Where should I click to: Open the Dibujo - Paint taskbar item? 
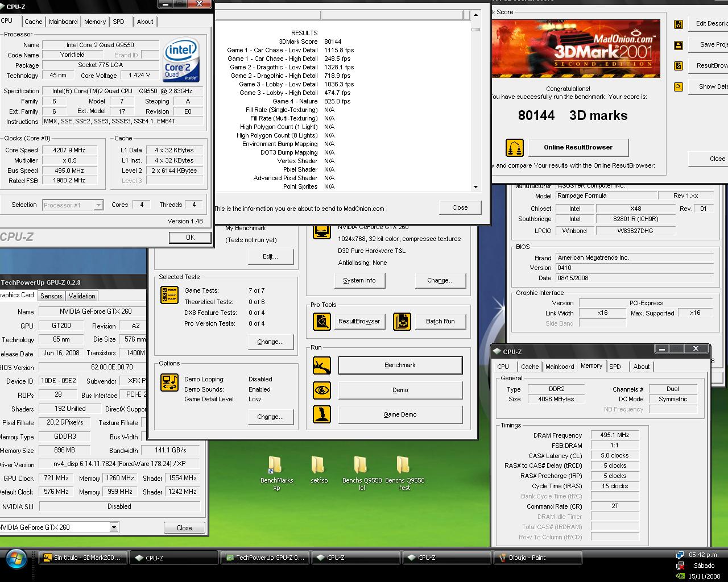(x=537, y=558)
